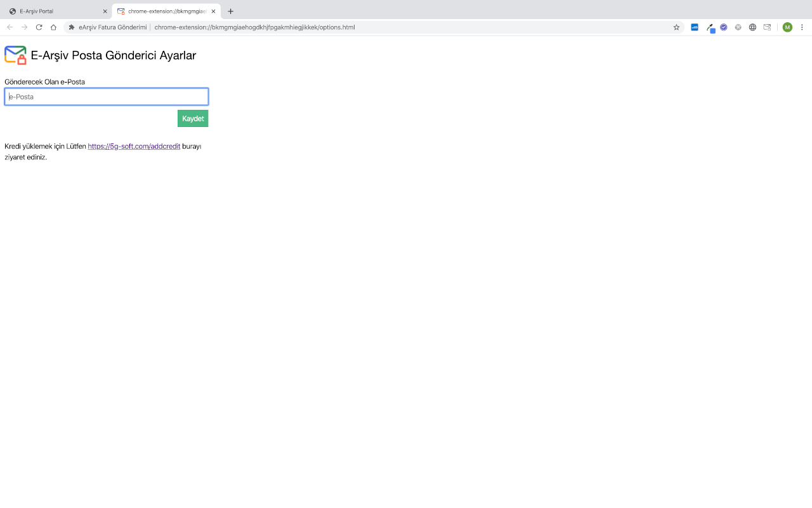The image size is (812, 508).
Task: Click the E-Arşiv envelope logo
Action: pyautogui.click(x=15, y=55)
